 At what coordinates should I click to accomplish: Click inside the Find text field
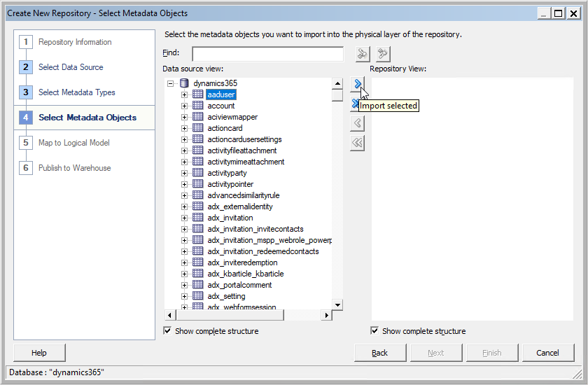pyautogui.click(x=267, y=54)
